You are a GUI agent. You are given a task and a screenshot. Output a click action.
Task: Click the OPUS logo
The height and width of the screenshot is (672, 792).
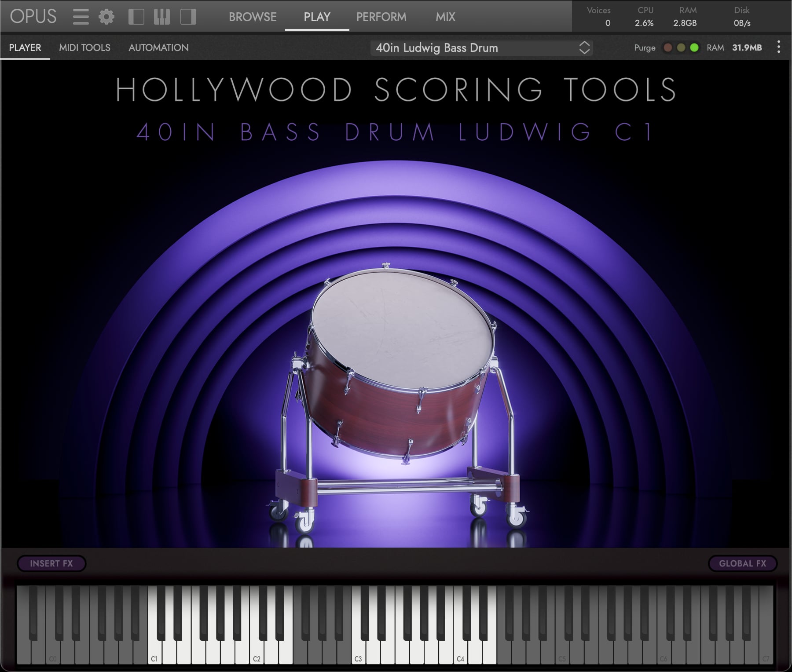point(33,17)
